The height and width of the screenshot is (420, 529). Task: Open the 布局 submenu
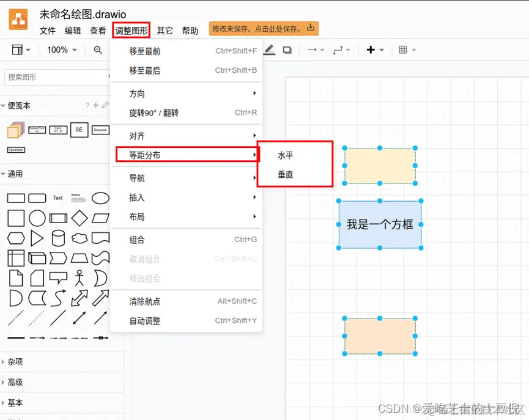click(186, 216)
